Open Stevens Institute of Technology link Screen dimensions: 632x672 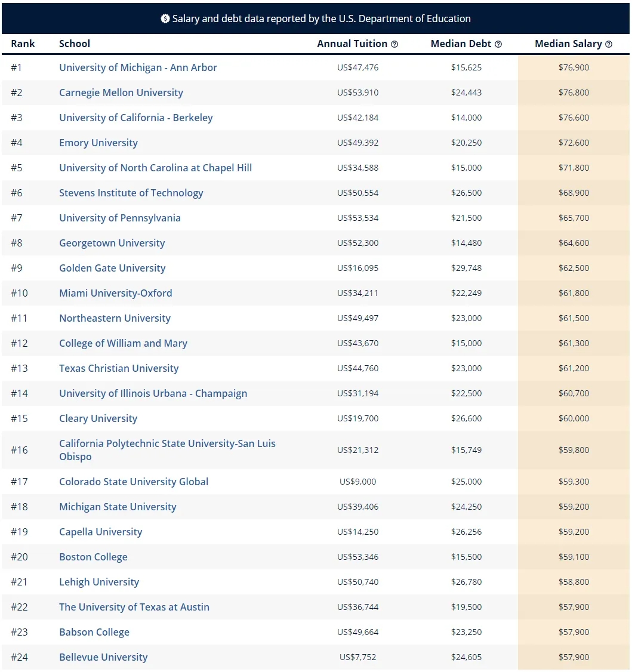pyautogui.click(x=131, y=193)
